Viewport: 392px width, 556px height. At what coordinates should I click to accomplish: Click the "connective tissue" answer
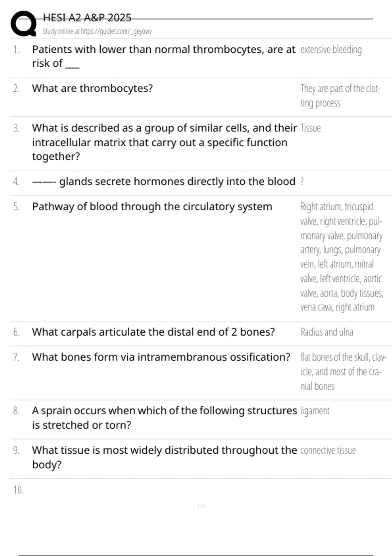coord(328,450)
